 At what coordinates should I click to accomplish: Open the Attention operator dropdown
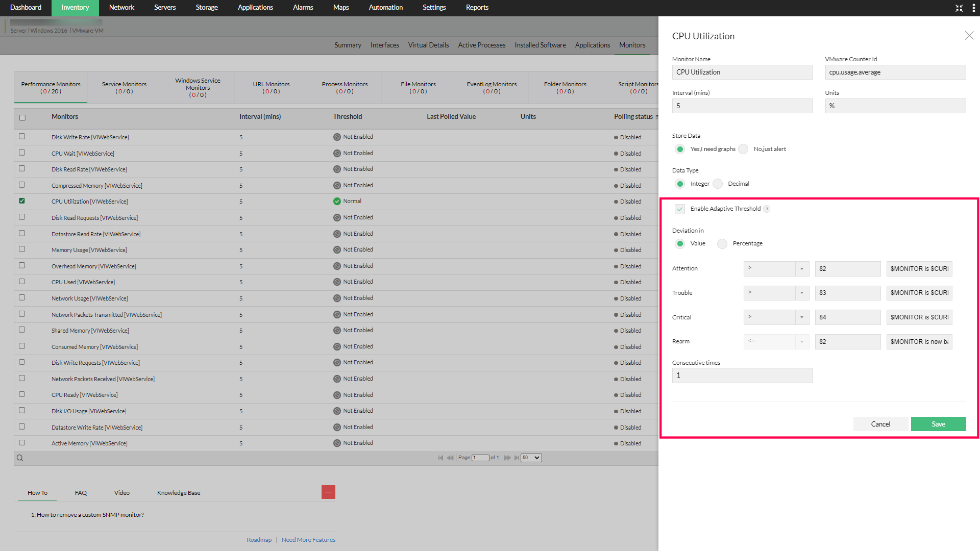coord(776,269)
